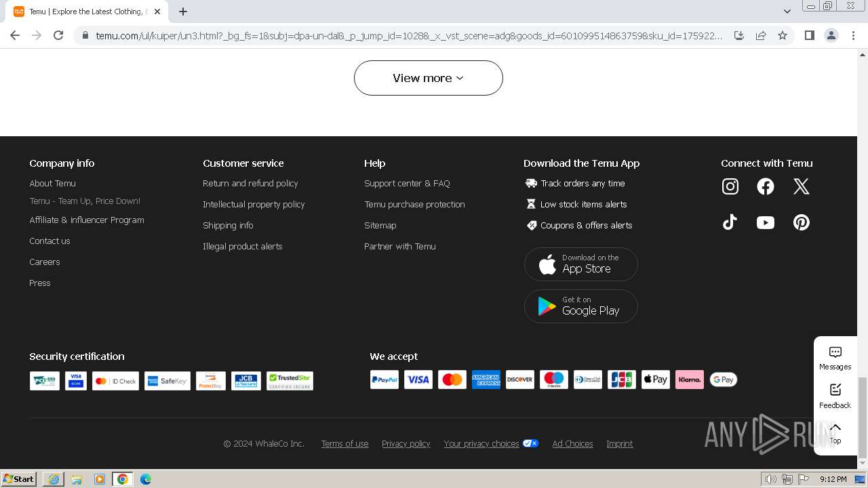The image size is (868, 488).
Task: Open the Terms of use link
Action: pyautogui.click(x=345, y=443)
